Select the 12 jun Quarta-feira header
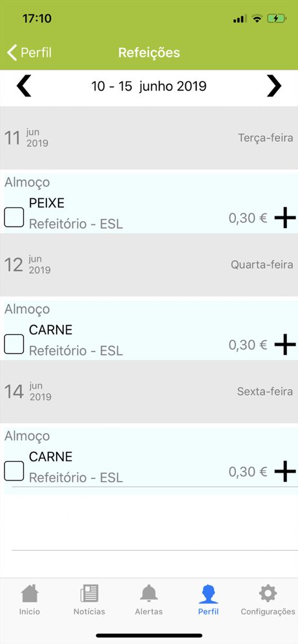 point(149,265)
